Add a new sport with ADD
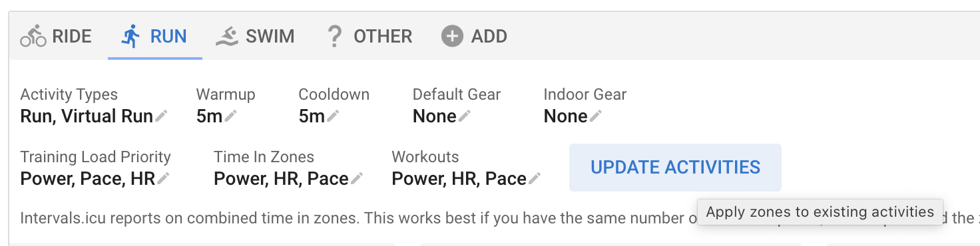This screenshot has width=980, height=246. tap(474, 36)
